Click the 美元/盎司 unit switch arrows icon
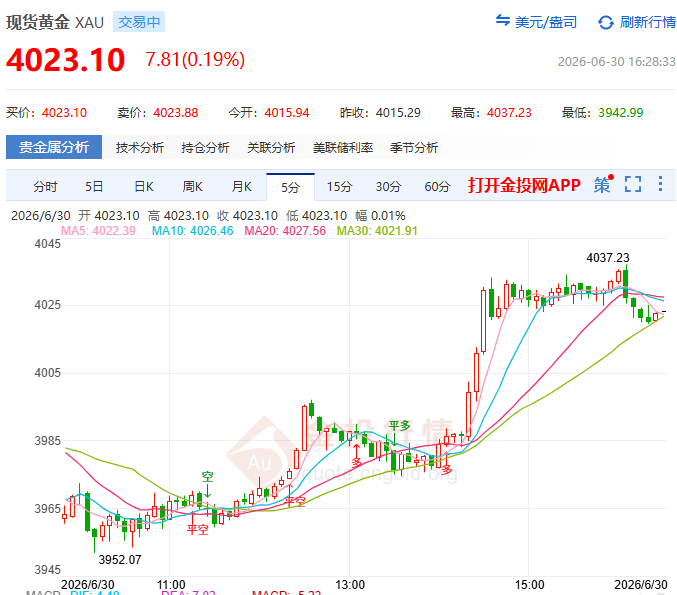 pyautogui.click(x=503, y=20)
